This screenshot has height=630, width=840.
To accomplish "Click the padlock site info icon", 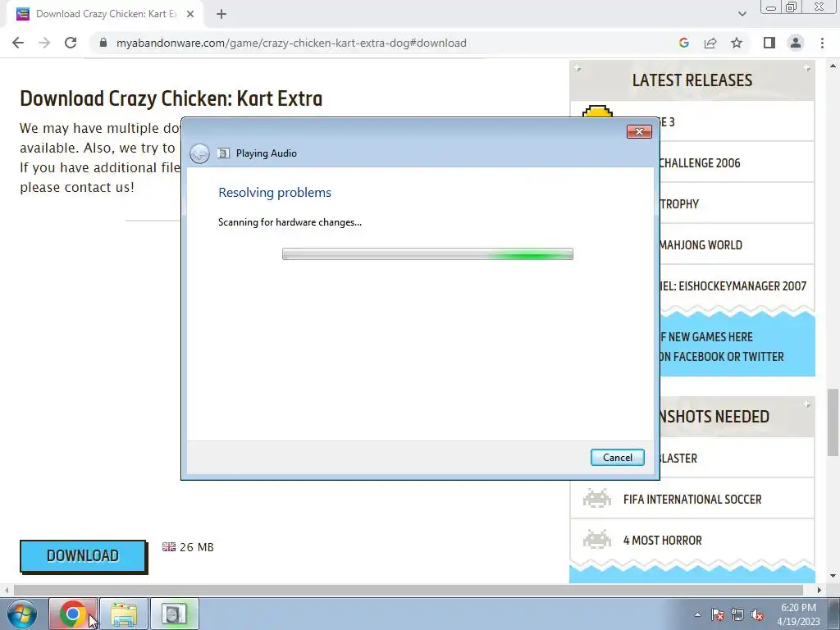I will click(x=103, y=43).
